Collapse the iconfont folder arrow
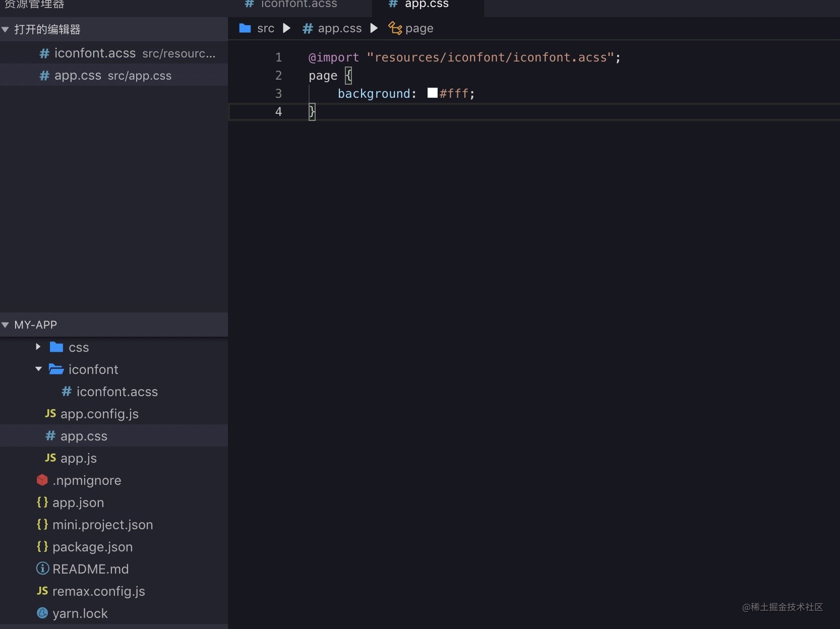840x629 pixels. 39,369
